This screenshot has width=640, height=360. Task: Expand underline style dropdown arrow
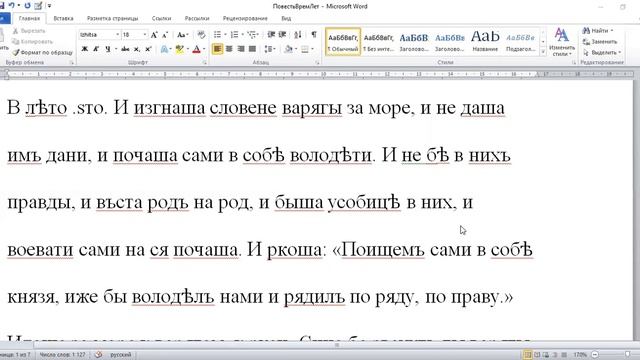(x=116, y=49)
